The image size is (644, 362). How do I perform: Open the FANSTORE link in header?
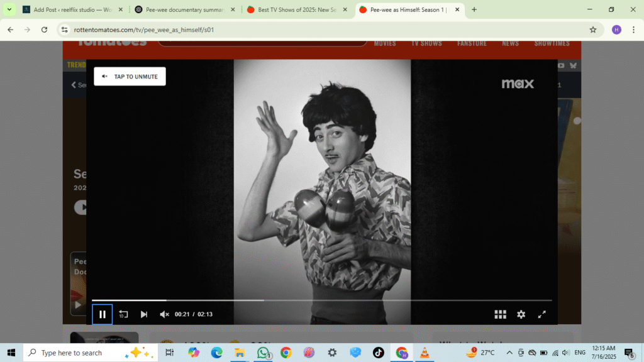(472, 43)
